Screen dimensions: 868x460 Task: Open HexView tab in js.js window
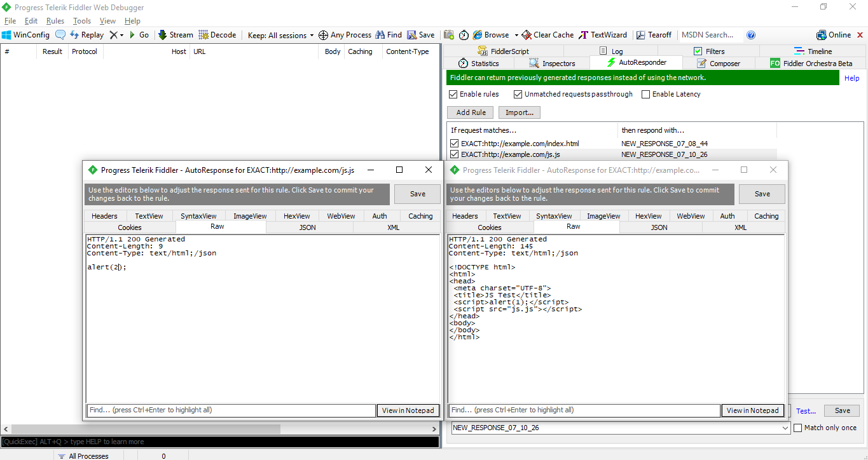point(297,216)
